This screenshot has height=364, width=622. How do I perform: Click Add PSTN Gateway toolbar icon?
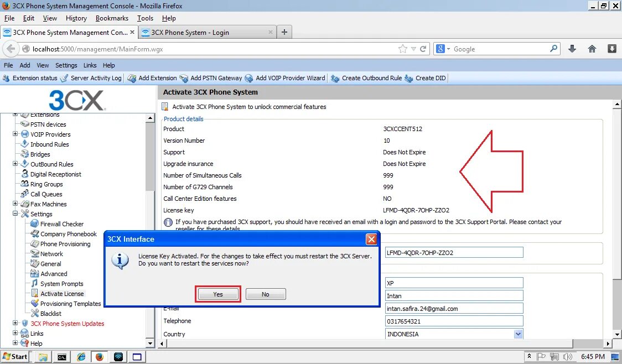pos(184,78)
